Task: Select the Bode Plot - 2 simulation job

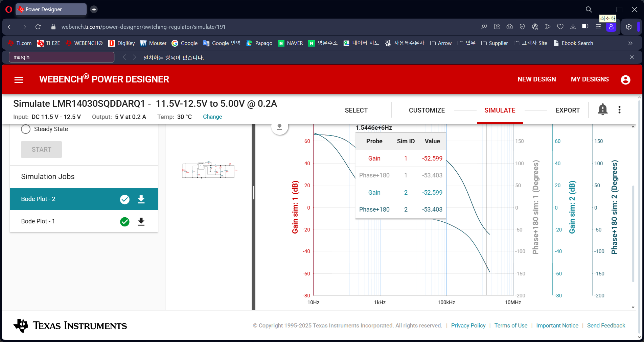Action: tap(84, 199)
